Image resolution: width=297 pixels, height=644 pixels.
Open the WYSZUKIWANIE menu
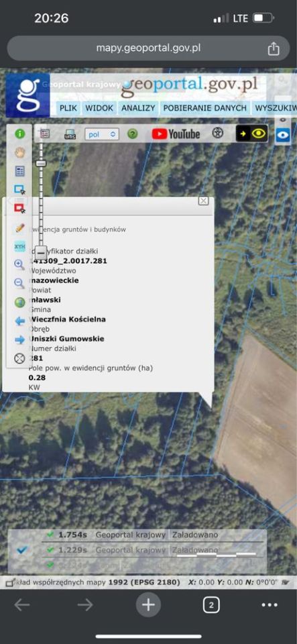click(x=275, y=108)
